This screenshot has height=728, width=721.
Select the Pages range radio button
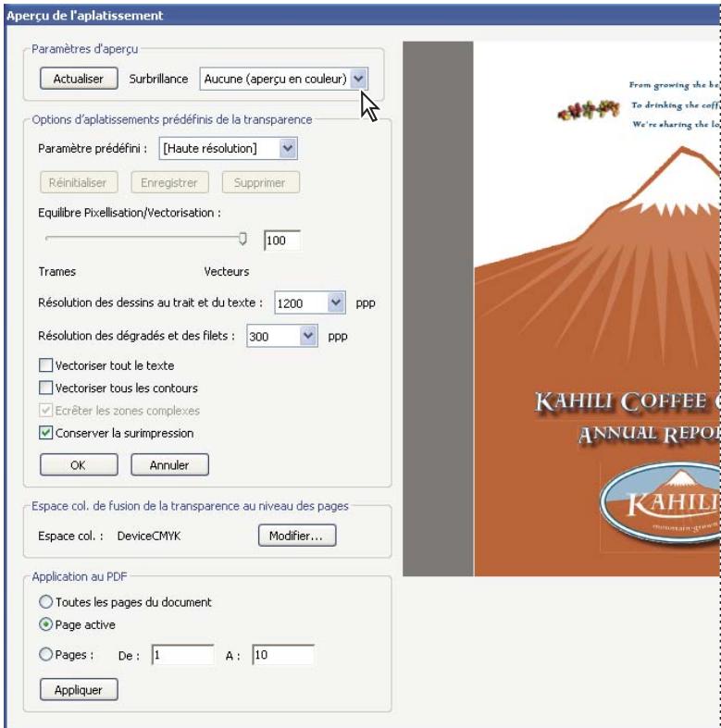pyautogui.click(x=45, y=655)
